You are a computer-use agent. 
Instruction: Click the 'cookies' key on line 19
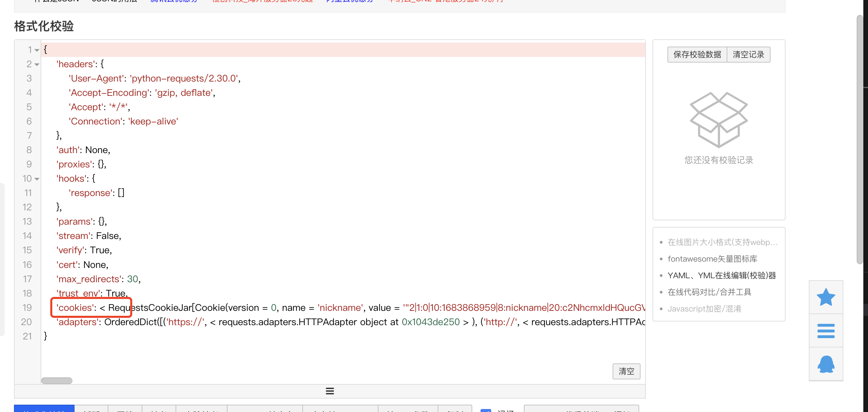pyautogui.click(x=75, y=308)
